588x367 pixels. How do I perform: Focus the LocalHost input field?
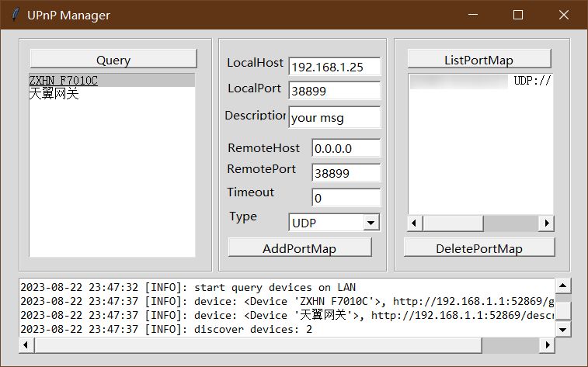coord(335,67)
